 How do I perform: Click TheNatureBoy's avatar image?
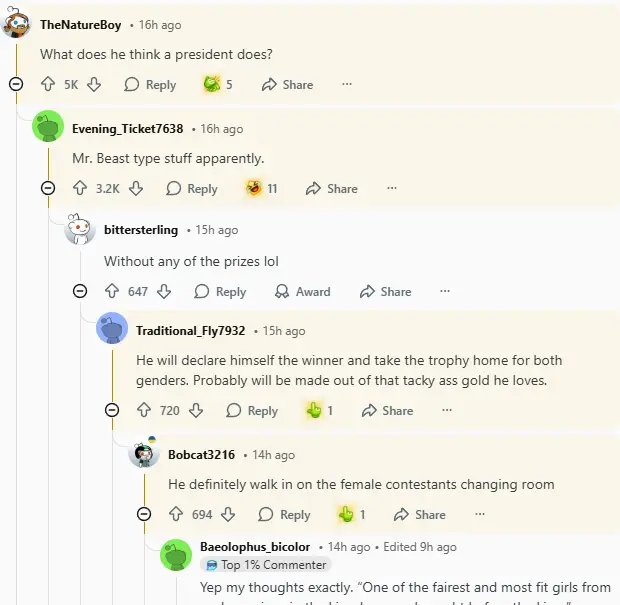[x=17, y=24]
